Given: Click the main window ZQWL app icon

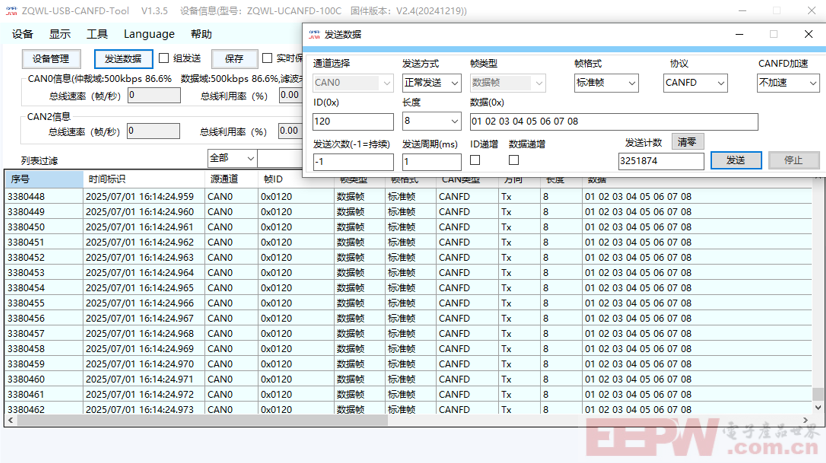Looking at the screenshot, I should [11, 11].
